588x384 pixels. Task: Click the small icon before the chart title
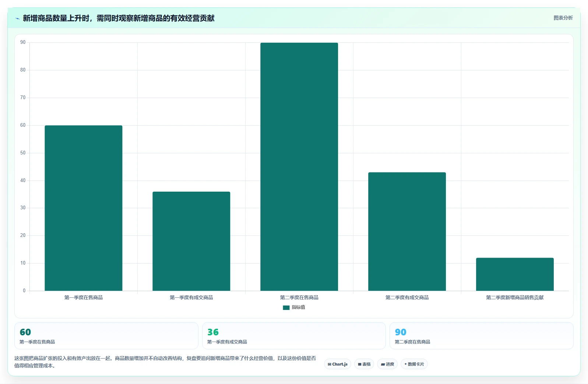[x=17, y=18]
